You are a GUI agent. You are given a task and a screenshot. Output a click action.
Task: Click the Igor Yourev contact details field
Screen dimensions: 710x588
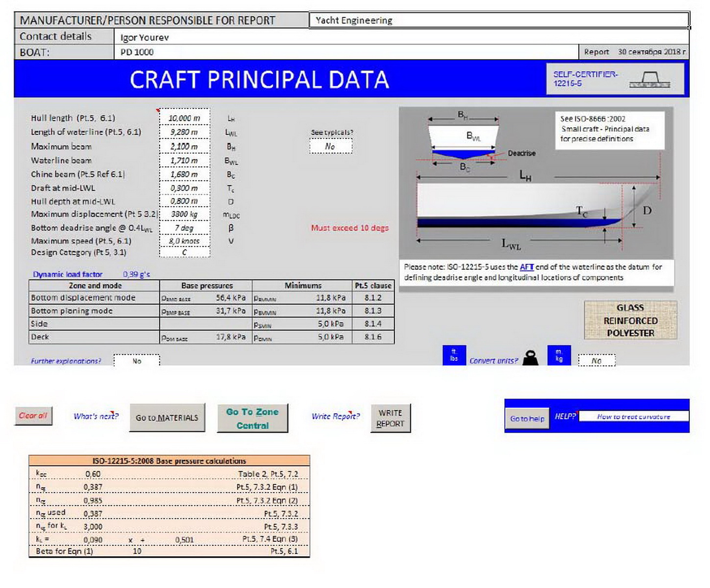(x=402, y=37)
